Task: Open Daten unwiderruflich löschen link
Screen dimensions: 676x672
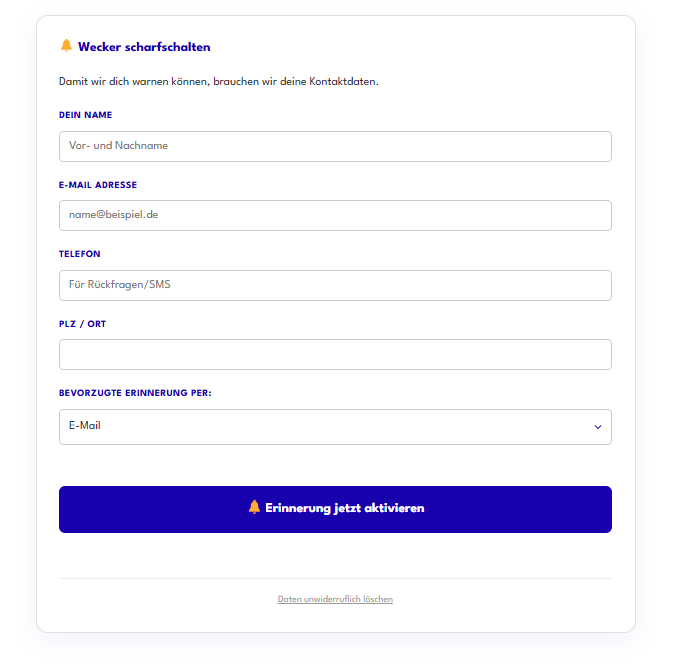Action: 335,599
